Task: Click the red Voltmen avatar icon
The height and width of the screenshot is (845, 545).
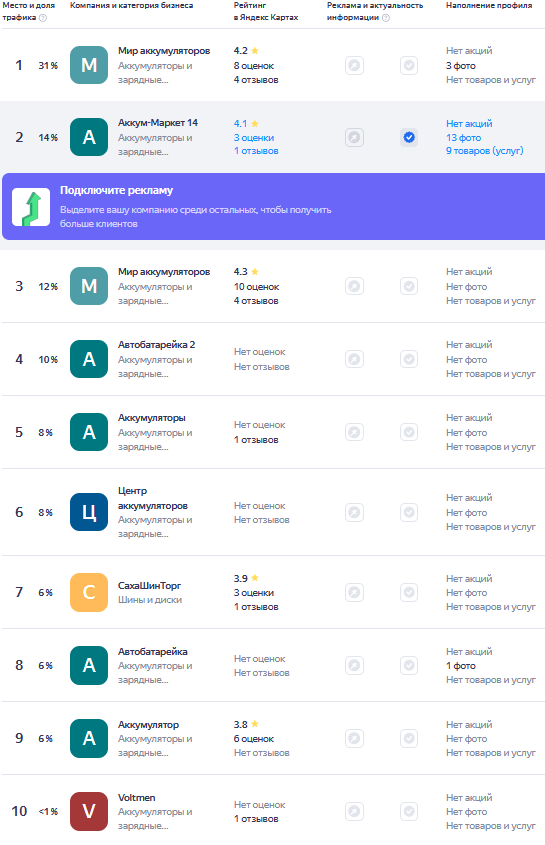Action: (x=89, y=811)
